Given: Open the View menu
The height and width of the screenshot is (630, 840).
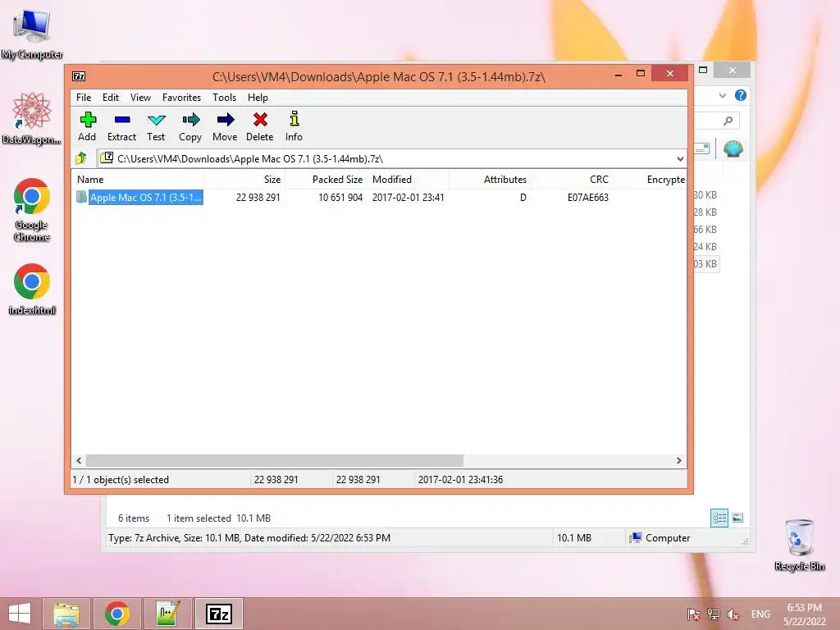Looking at the screenshot, I should 140,98.
